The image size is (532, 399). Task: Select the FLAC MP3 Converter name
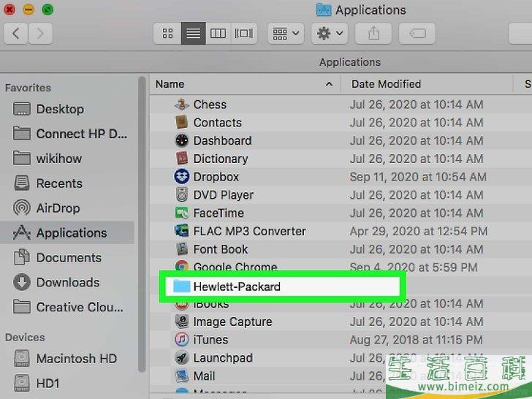(x=250, y=231)
